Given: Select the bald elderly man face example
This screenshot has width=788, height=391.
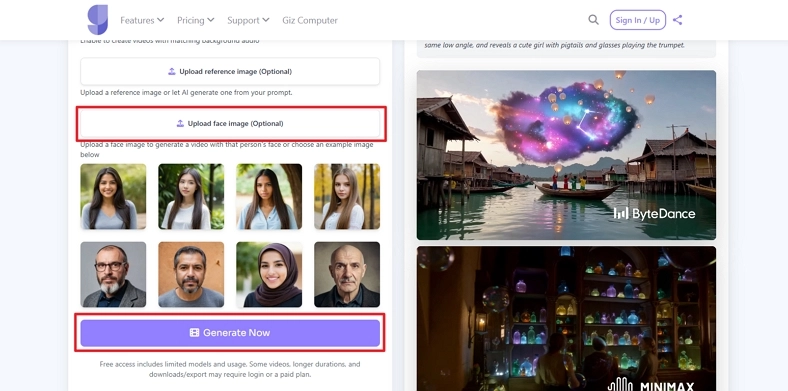Looking at the screenshot, I should pyautogui.click(x=347, y=274).
